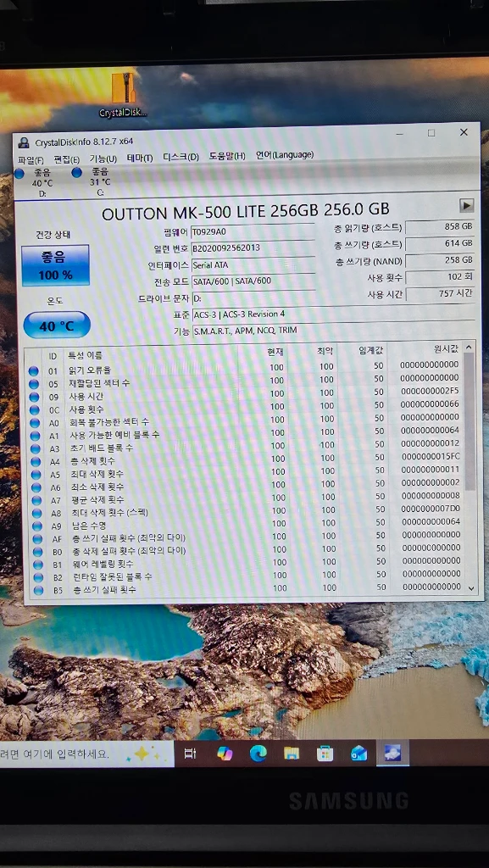Click the 좋음 100% health status button
Viewport: 489px width, 868px height.
click(55, 265)
